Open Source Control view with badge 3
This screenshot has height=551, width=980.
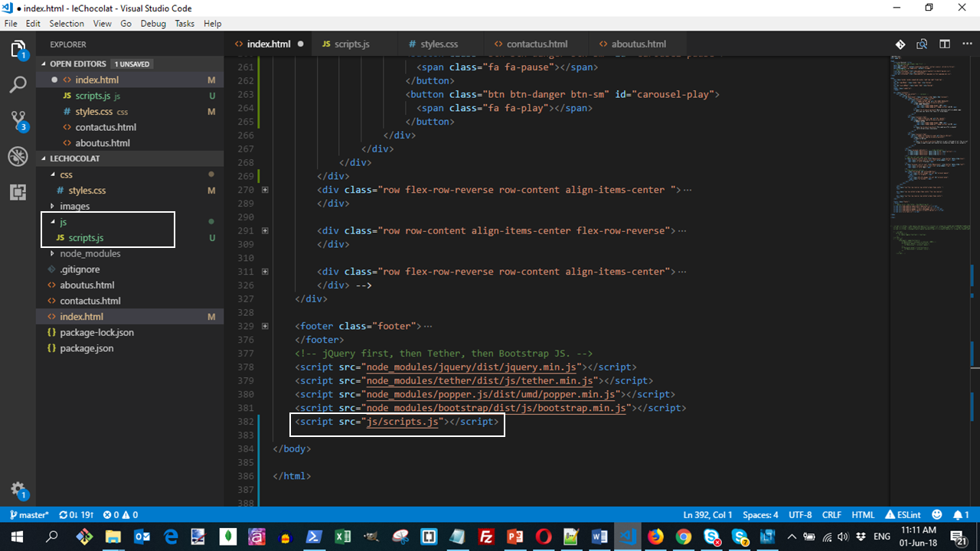click(x=18, y=120)
